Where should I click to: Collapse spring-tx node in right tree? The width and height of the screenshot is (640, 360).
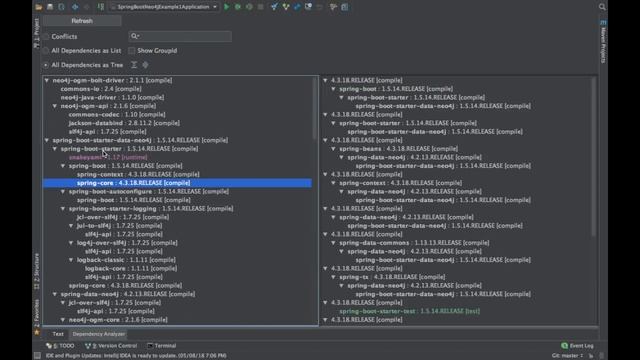[333, 277]
